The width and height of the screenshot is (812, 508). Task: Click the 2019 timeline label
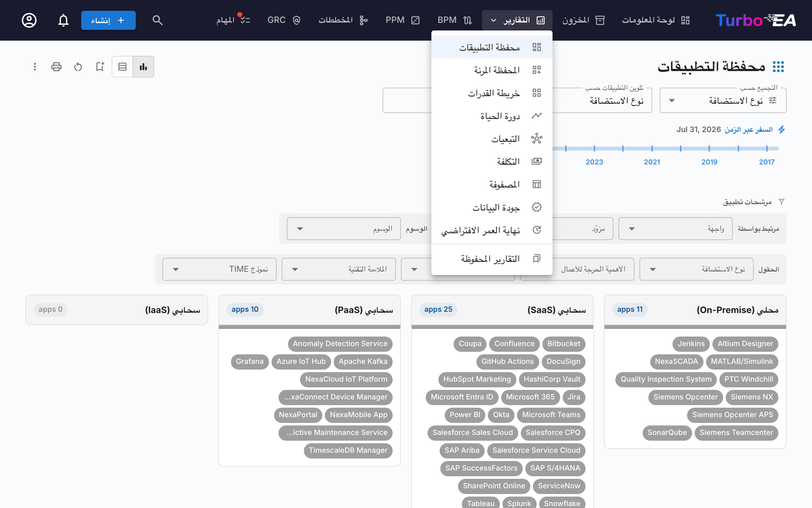click(x=709, y=162)
